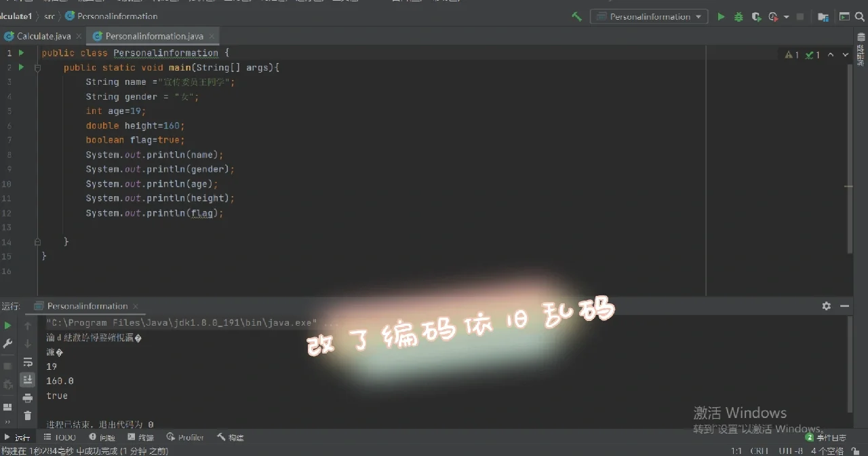Clear console with trash icon

pyautogui.click(x=28, y=415)
